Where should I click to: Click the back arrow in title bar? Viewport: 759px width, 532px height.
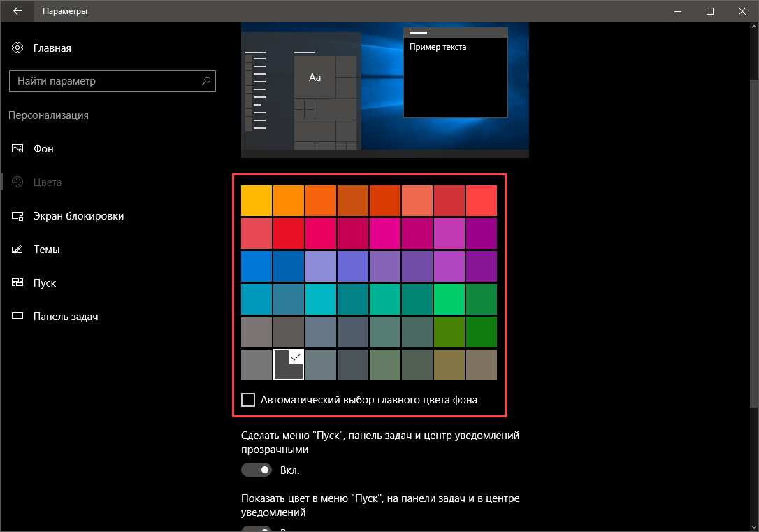click(17, 11)
